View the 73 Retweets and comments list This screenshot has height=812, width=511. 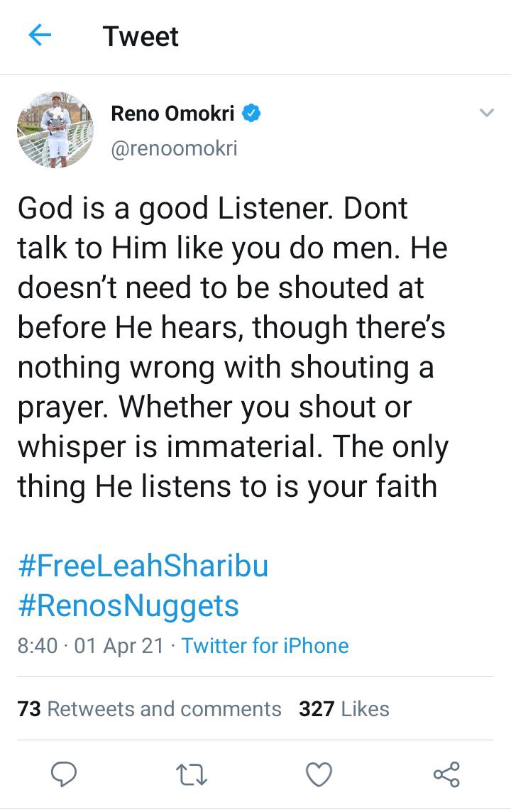tap(149, 708)
